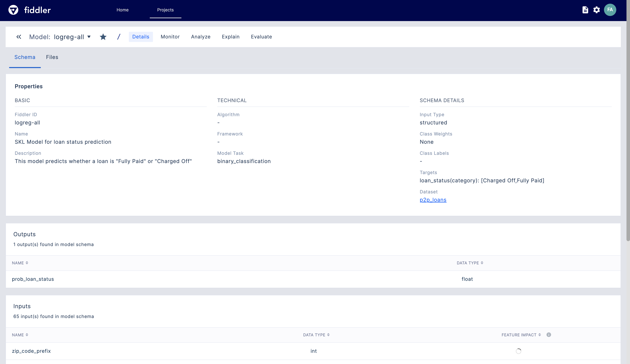Toggle the favorite star for logreg-all
This screenshot has width=630, height=364.
(103, 37)
